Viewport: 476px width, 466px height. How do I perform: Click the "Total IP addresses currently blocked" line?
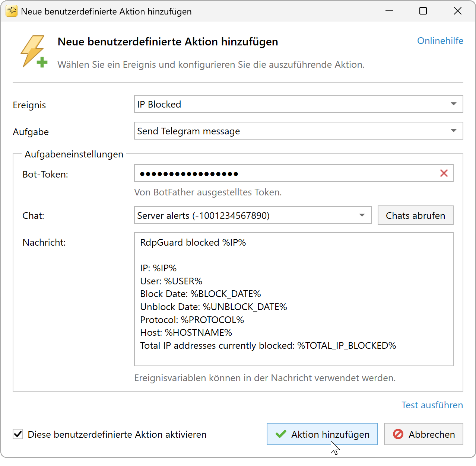pos(268,345)
